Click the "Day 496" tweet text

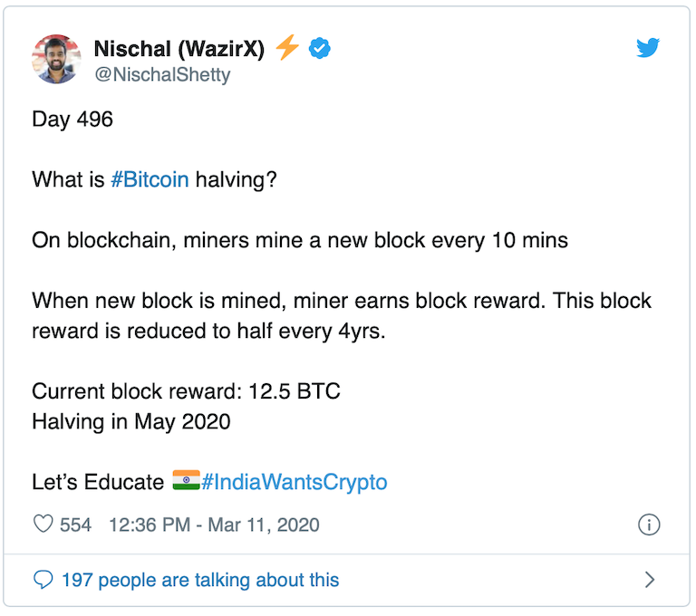point(72,120)
